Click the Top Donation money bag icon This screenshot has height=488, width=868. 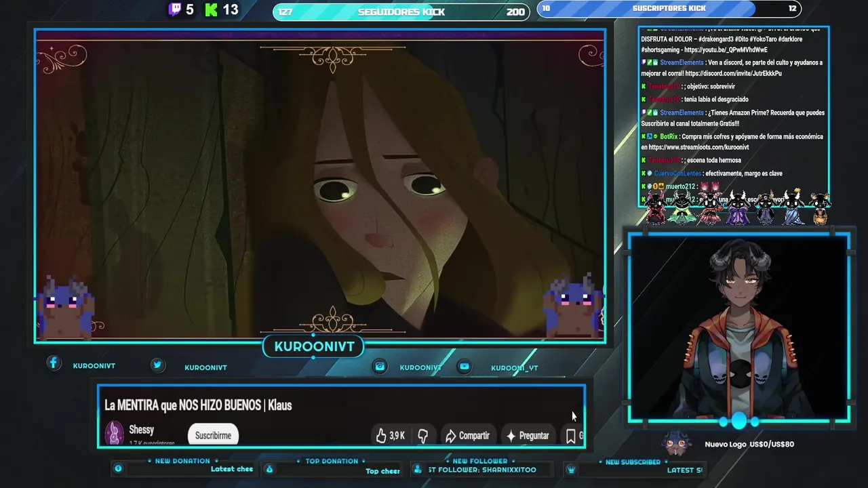pos(269,468)
